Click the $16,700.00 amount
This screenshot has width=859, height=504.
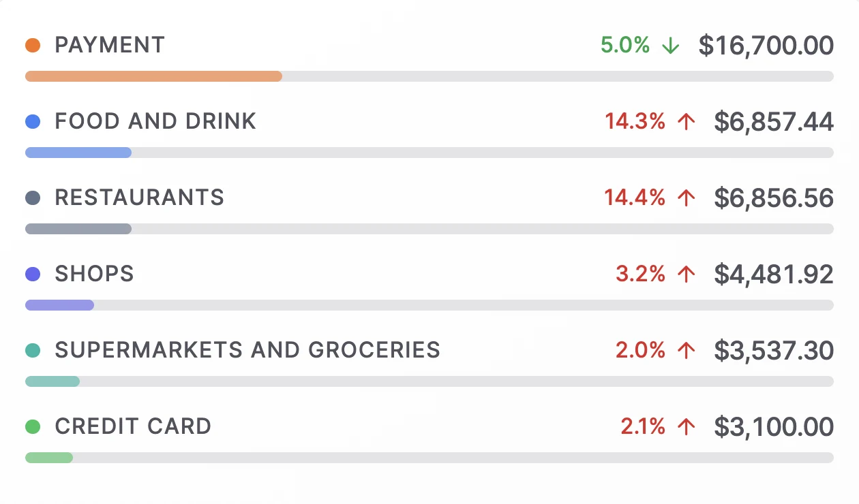(x=765, y=45)
